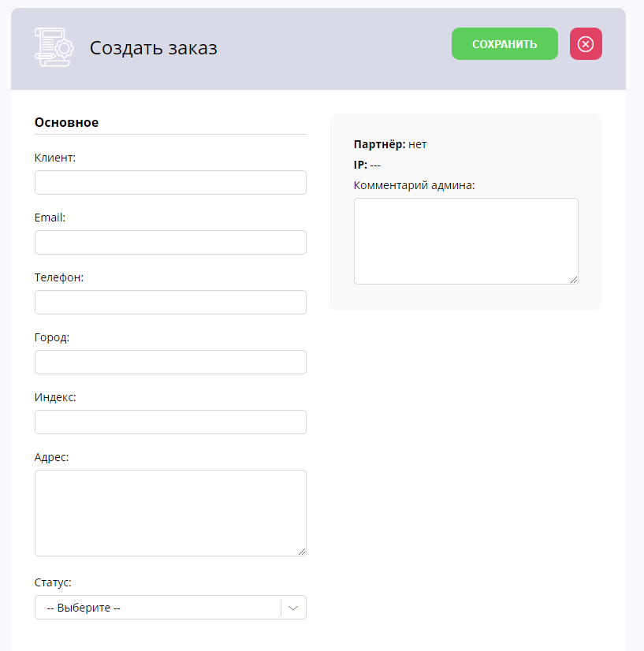The width and height of the screenshot is (644, 651).
Task: Select the '-- Выберите --' status combo box
Action: click(x=170, y=608)
